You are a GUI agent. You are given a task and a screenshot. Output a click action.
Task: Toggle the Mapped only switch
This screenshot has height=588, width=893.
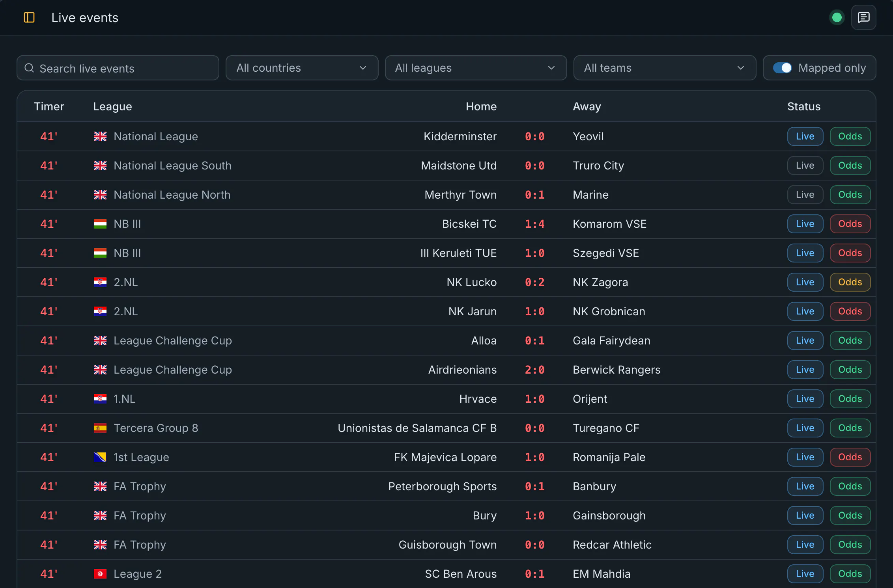[x=782, y=68]
